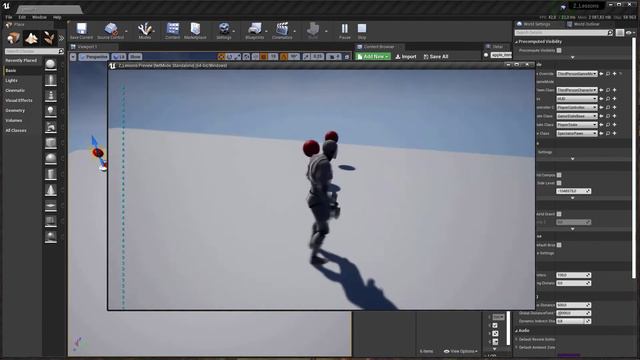Stop the running game simulation
The image size is (640, 360).
click(x=362, y=31)
